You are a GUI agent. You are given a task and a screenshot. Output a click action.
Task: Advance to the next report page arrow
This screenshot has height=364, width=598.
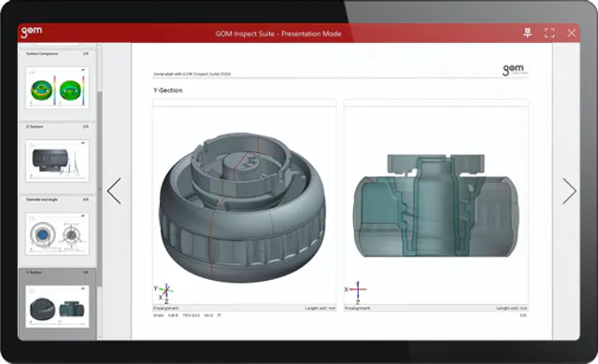click(569, 190)
